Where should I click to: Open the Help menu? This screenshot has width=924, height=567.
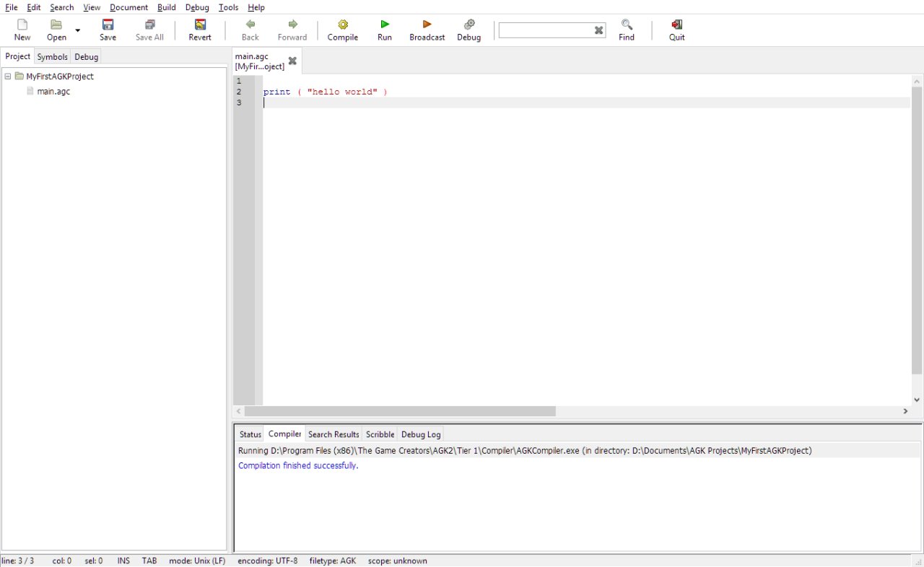256,7
